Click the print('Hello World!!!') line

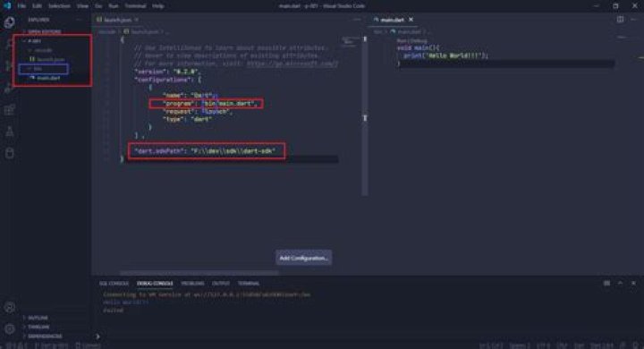[445, 55]
